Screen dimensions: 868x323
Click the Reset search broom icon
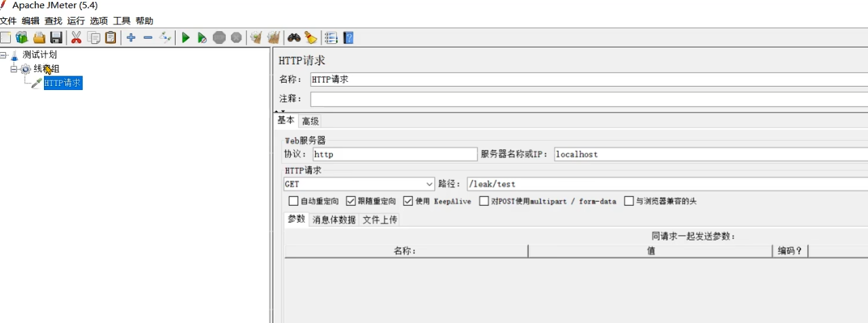pyautogui.click(x=311, y=38)
